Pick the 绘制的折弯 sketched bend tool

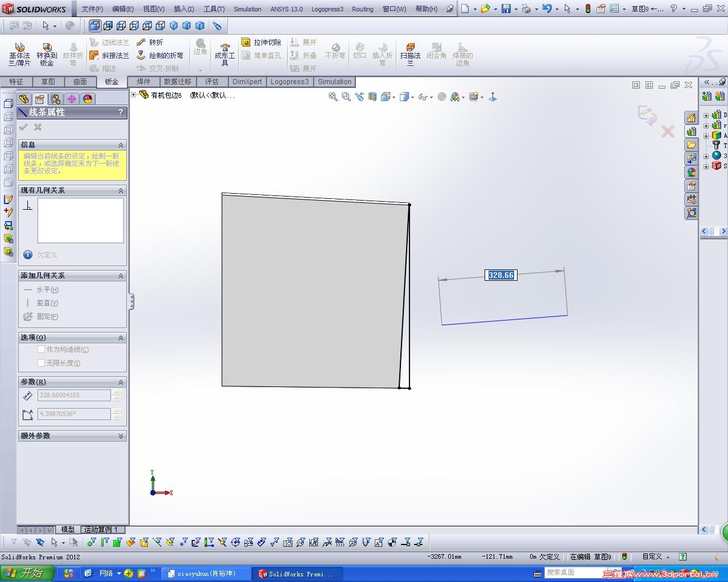coord(160,55)
